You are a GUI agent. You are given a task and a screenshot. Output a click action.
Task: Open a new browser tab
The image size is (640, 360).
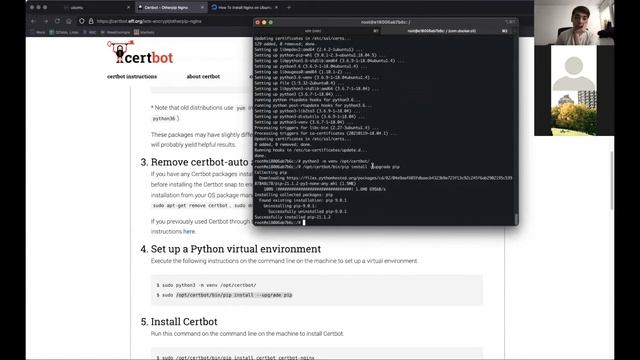point(289,7)
